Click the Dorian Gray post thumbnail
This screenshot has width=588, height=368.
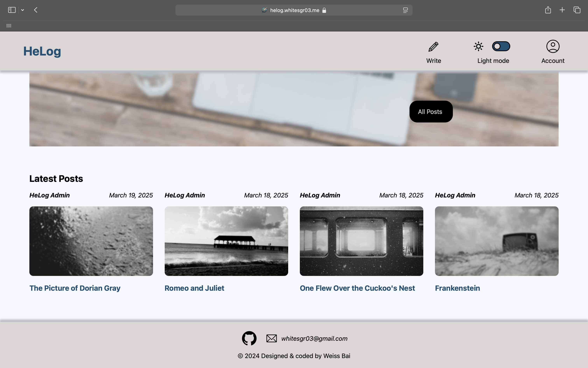click(x=91, y=241)
